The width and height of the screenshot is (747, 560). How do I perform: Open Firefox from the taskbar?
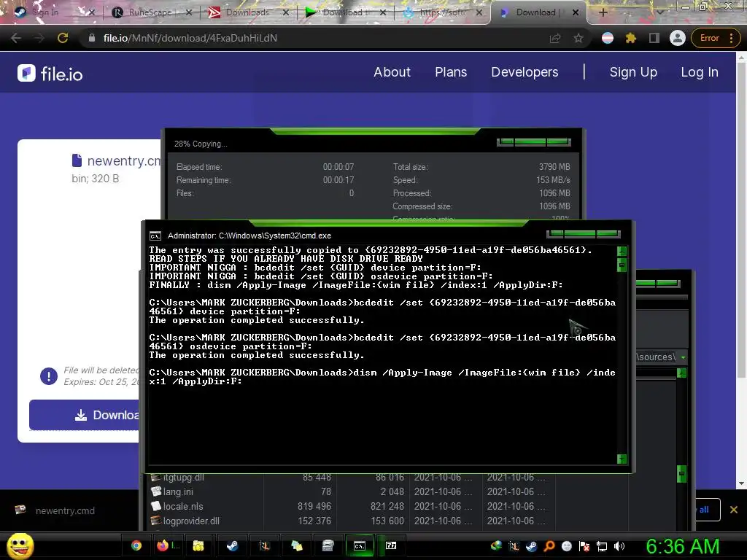coord(163,545)
